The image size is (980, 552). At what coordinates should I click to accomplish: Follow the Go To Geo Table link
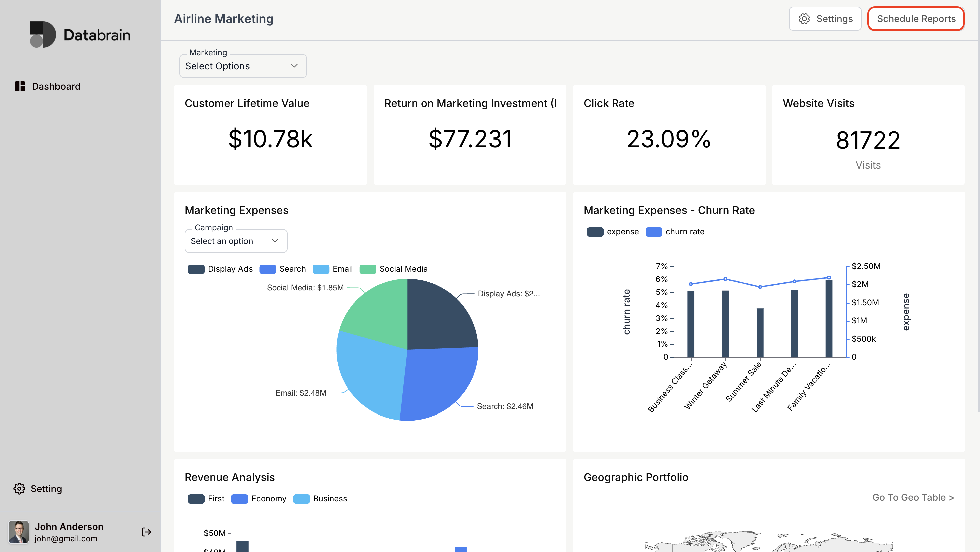[x=913, y=497]
